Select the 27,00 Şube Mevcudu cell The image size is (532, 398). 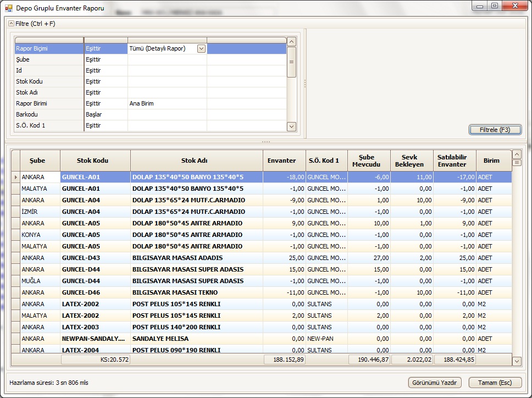click(369, 258)
